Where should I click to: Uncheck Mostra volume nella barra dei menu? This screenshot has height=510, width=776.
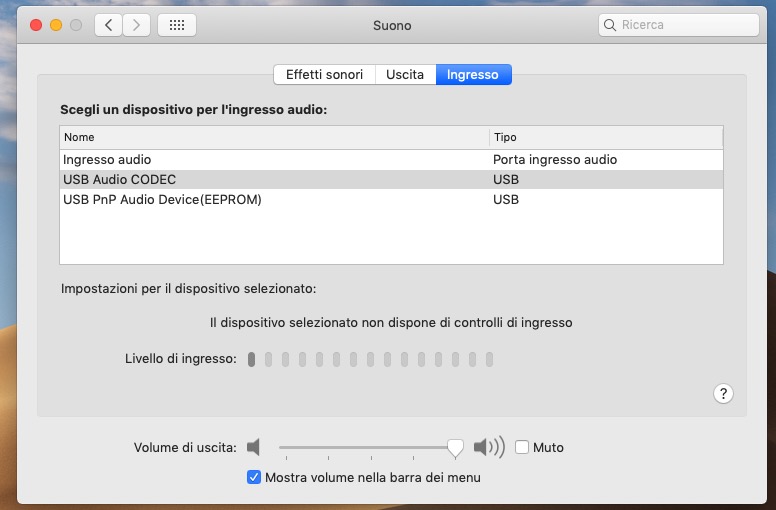[x=254, y=477]
